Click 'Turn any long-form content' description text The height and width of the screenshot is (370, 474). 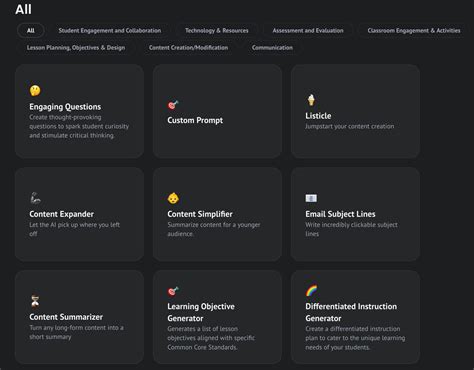76,332
